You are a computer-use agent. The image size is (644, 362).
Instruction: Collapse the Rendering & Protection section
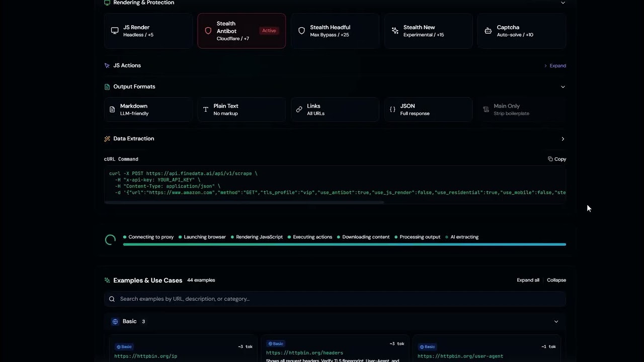coord(562,3)
